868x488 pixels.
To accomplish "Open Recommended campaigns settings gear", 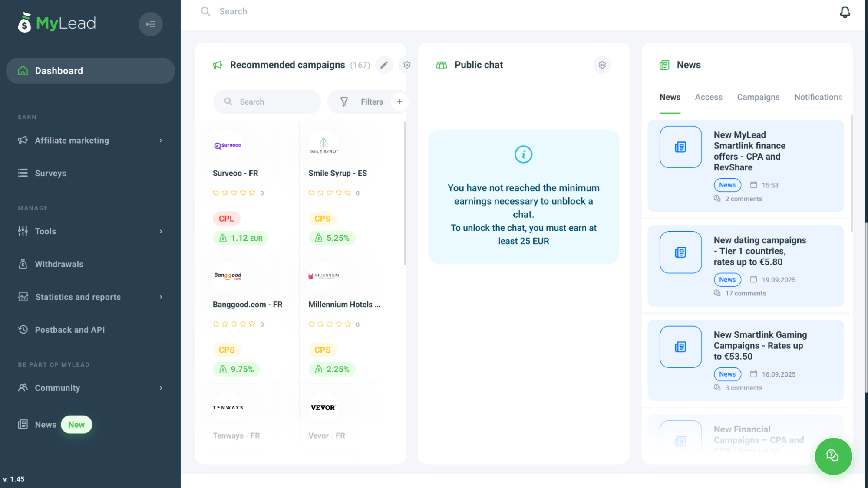I will pos(407,65).
